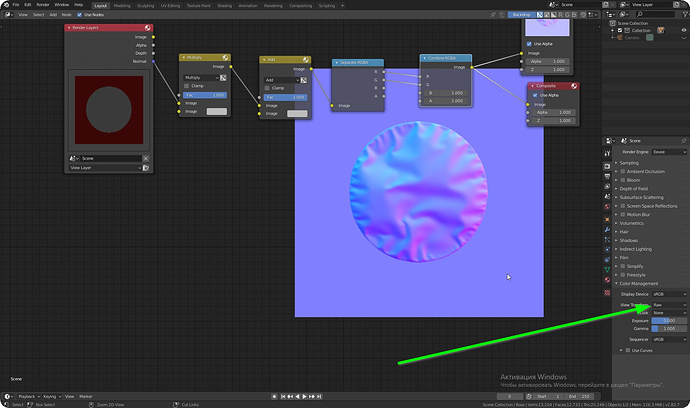
Task: Click the Gamma slider in Color Management
Action: click(x=669, y=329)
